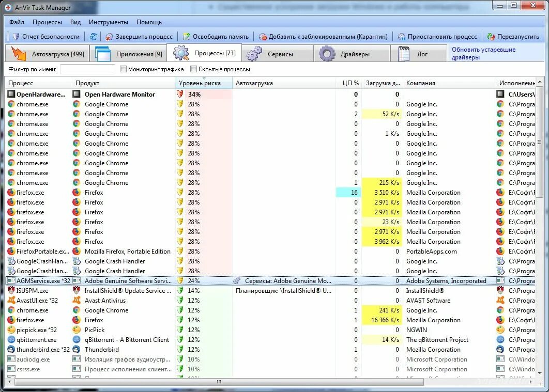Sort by the Процесс column header
The height and width of the screenshot is (392, 549).
pyautogui.click(x=39, y=83)
